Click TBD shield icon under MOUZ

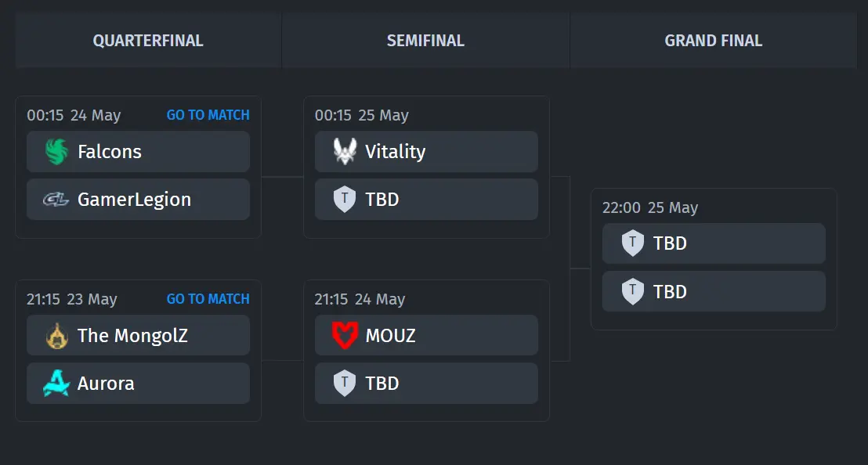click(x=345, y=383)
